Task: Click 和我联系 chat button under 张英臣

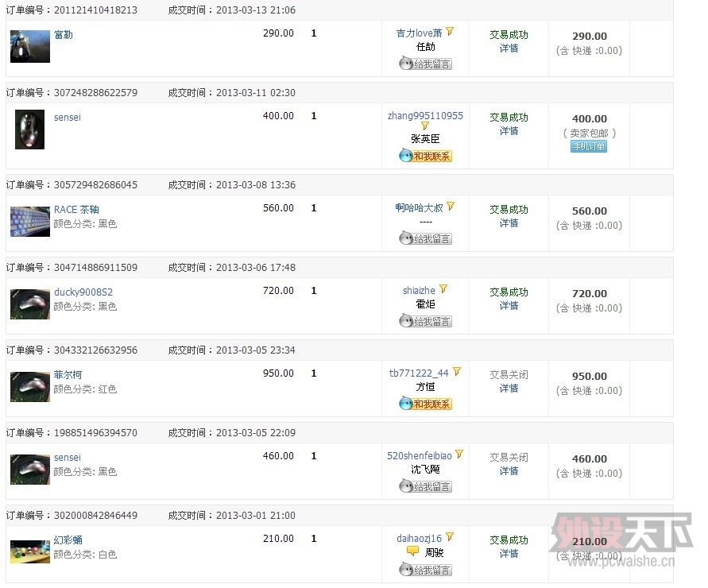Action: [x=425, y=157]
